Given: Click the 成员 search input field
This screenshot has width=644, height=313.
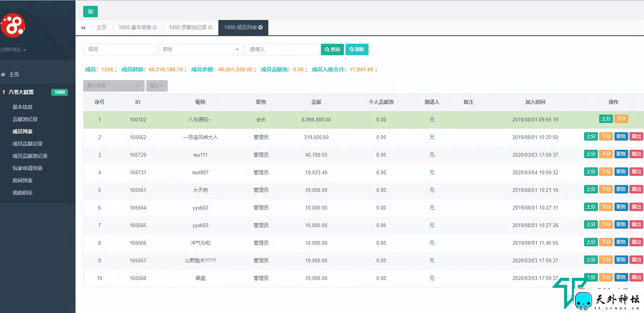Looking at the screenshot, I should [x=120, y=49].
